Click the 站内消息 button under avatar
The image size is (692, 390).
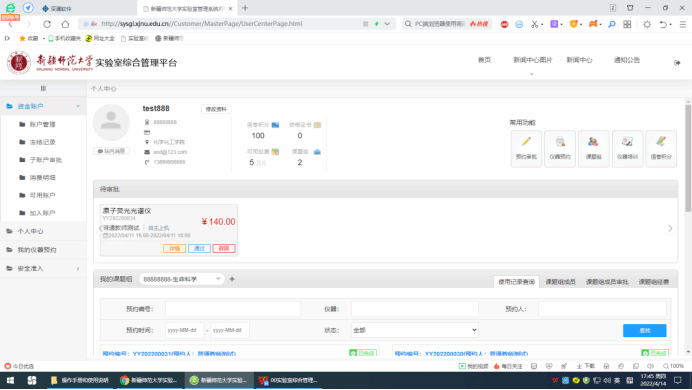coord(111,151)
